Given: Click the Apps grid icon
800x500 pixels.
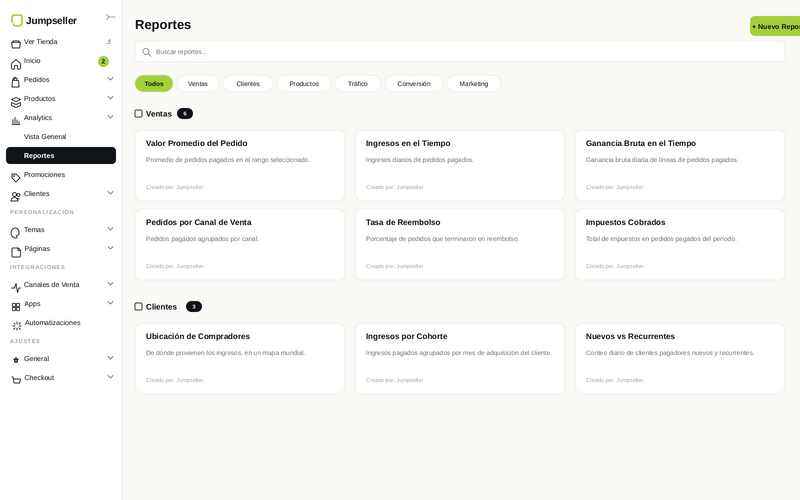Looking at the screenshot, I should 16,307.
